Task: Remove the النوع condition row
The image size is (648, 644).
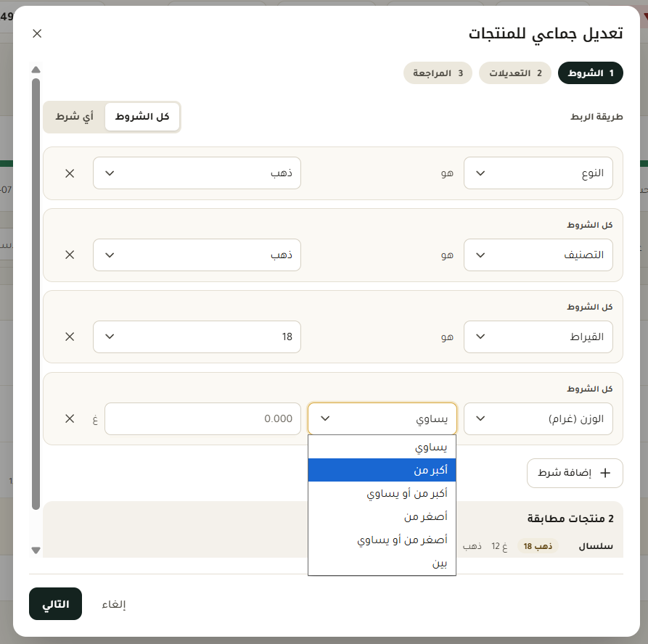Action: (x=70, y=173)
